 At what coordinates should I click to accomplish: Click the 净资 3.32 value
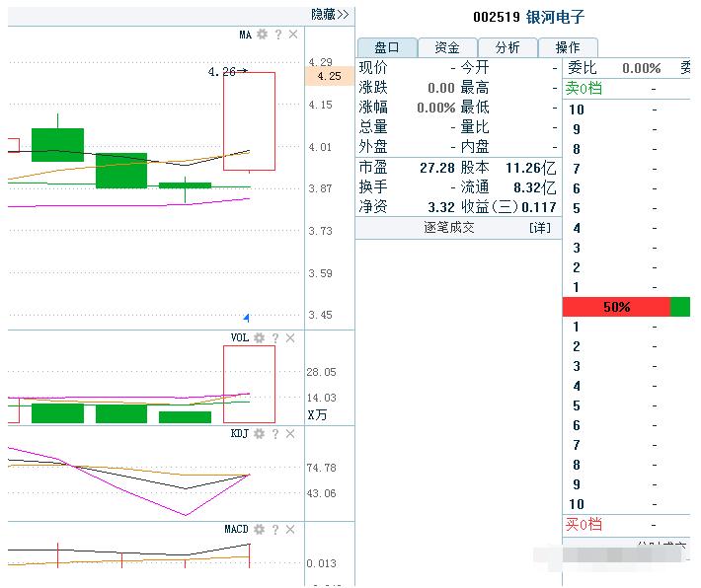pyautogui.click(x=440, y=207)
